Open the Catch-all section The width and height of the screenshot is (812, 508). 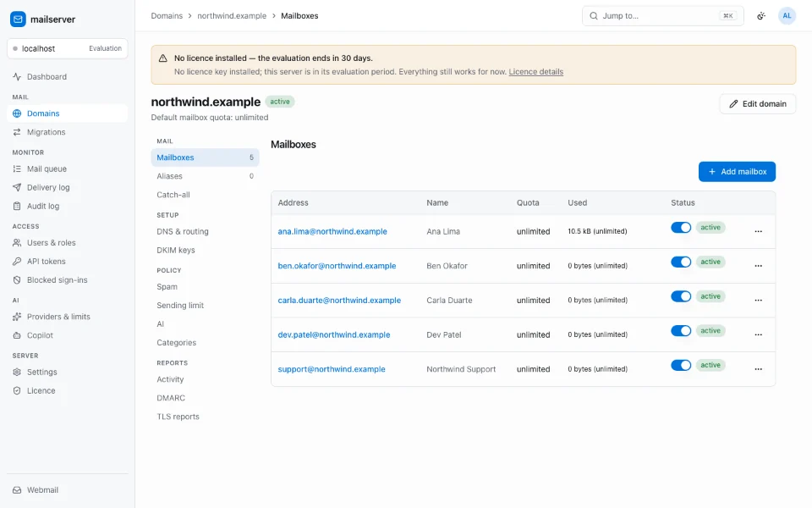[x=205, y=195]
